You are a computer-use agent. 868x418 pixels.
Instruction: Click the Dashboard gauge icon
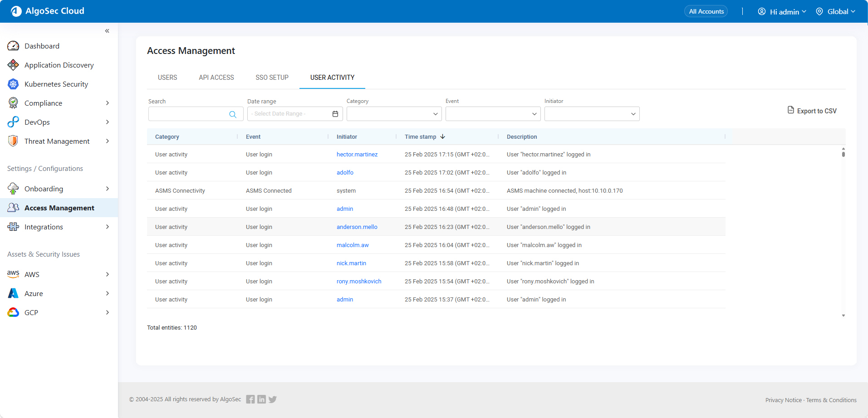click(13, 46)
